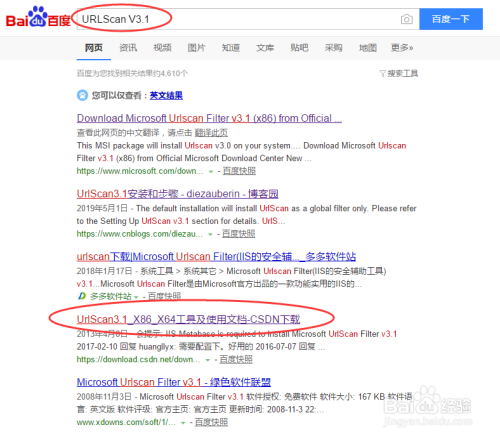
Task: Click the Baidu logo
Action: pos(38,17)
